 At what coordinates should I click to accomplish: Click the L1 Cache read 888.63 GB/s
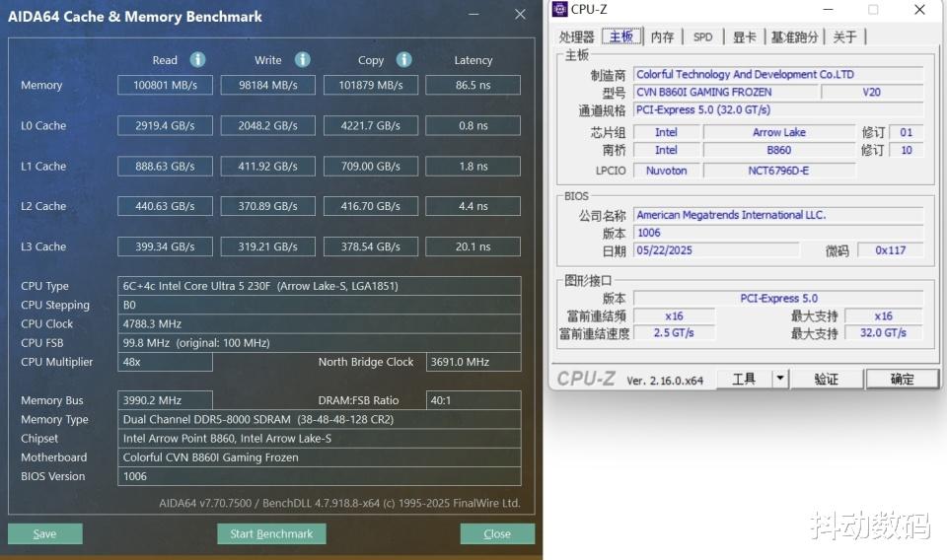click(165, 166)
